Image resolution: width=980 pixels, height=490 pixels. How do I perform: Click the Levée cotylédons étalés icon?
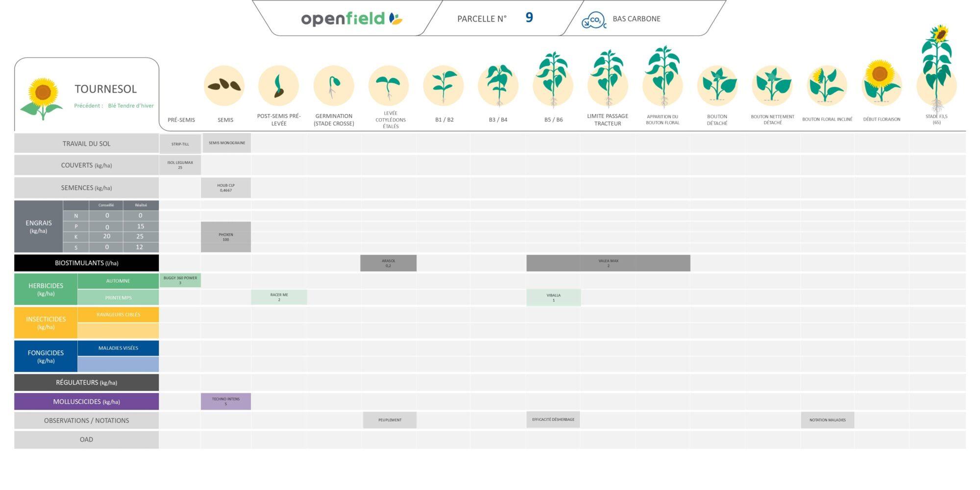[x=389, y=86]
